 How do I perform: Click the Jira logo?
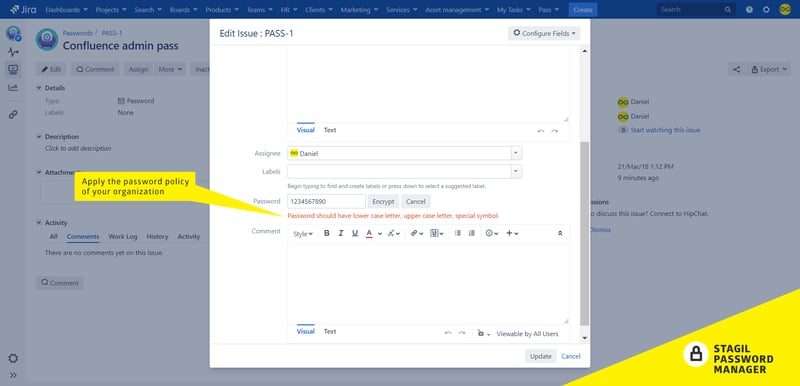point(22,9)
